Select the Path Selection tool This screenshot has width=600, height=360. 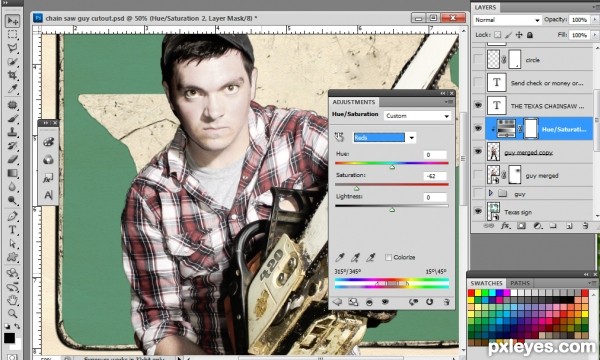point(12,243)
